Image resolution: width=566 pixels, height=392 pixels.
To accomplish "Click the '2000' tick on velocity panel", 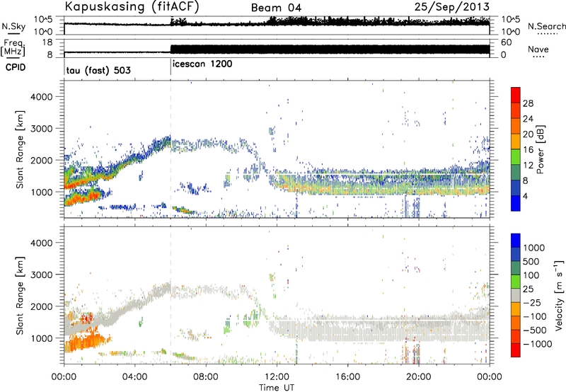I will coord(41,306).
